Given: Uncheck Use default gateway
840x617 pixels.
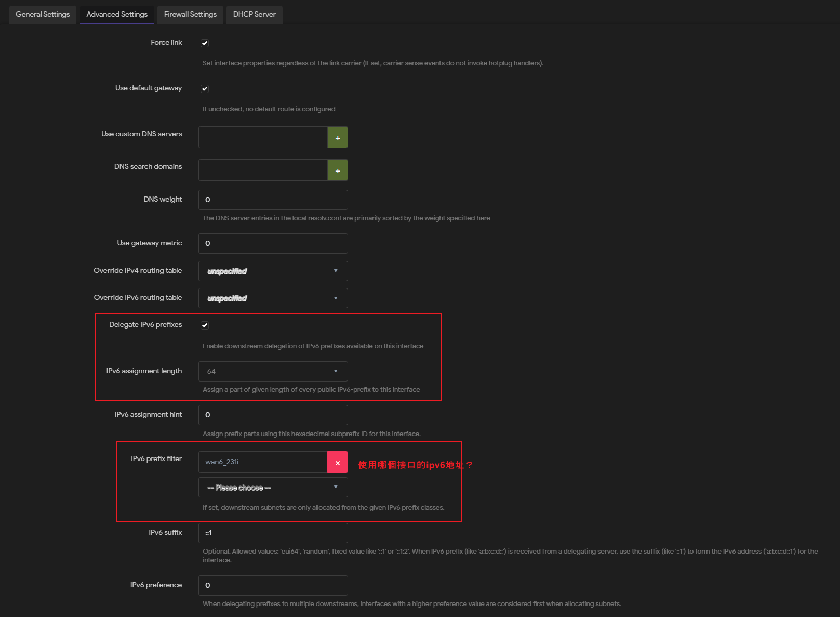Looking at the screenshot, I should click(x=205, y=89).
